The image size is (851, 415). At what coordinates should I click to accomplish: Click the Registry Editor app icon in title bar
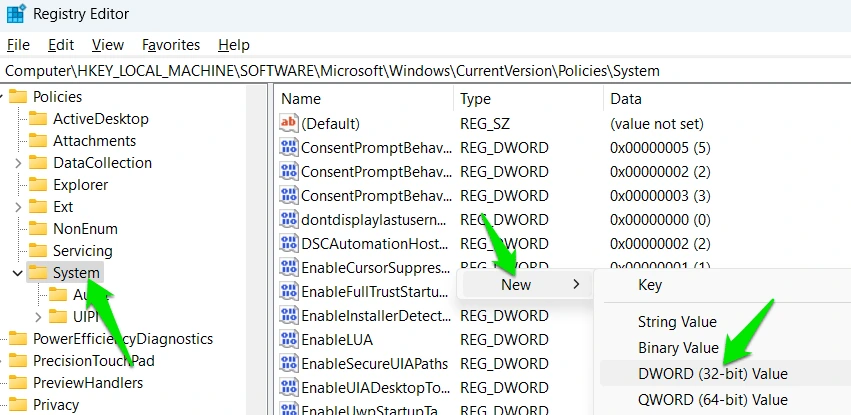pyautogui.click(x=16, y=15)
